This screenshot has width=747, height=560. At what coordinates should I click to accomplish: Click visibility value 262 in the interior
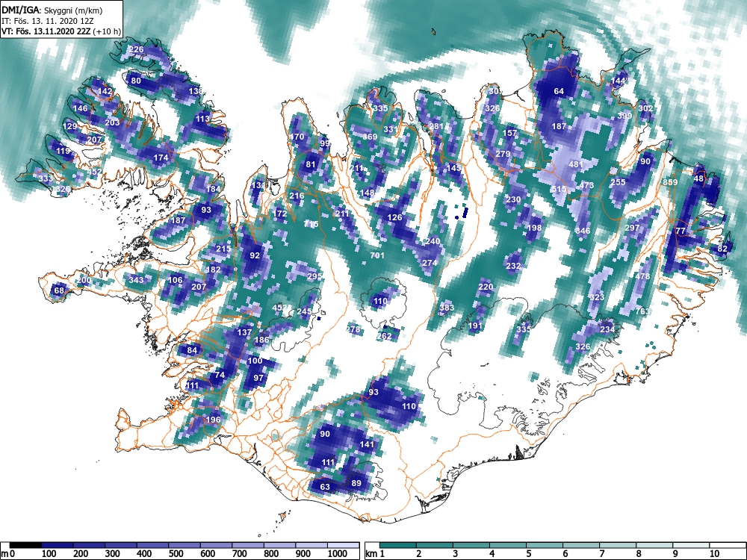tap(384, 336)
